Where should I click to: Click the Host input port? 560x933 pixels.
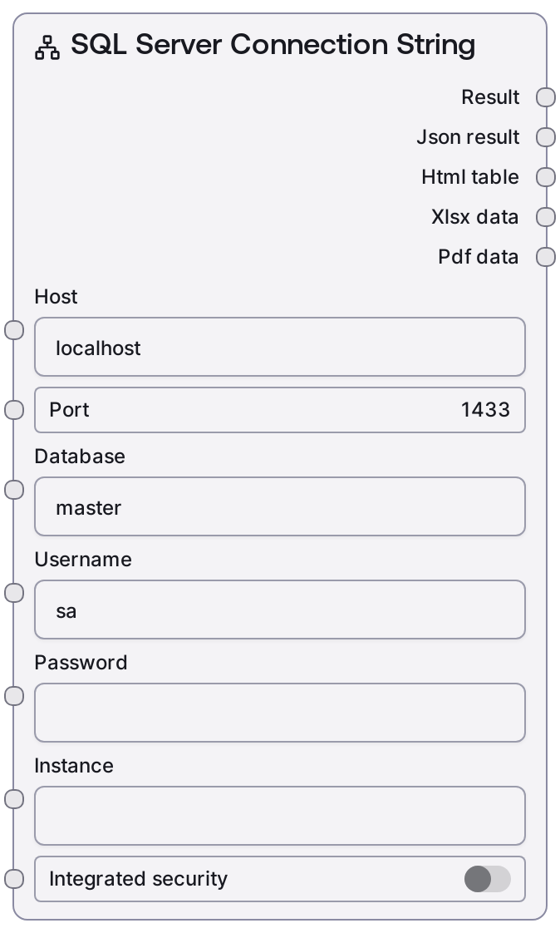[14, 330]
